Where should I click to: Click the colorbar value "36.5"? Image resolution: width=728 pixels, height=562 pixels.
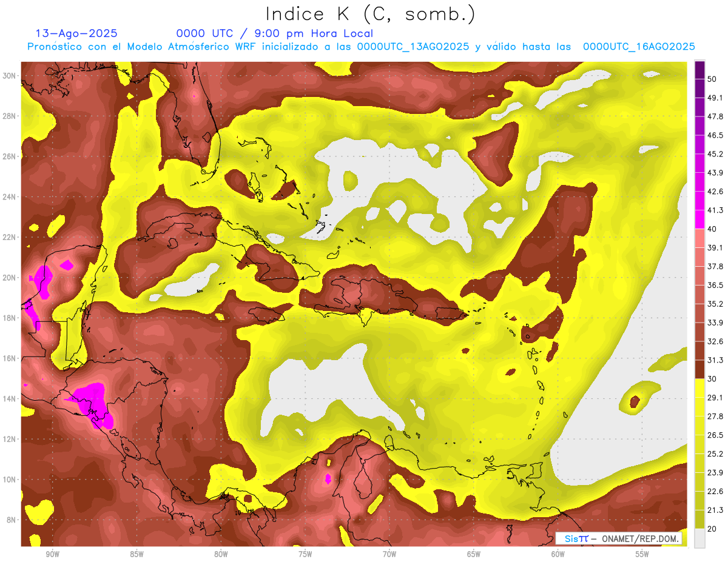(x=715, y=286)
